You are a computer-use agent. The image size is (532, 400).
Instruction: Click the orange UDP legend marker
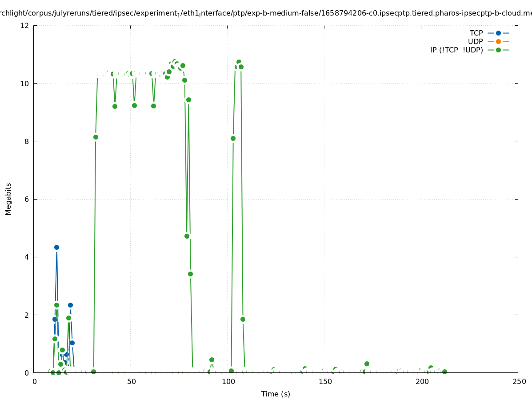point(498,41)
